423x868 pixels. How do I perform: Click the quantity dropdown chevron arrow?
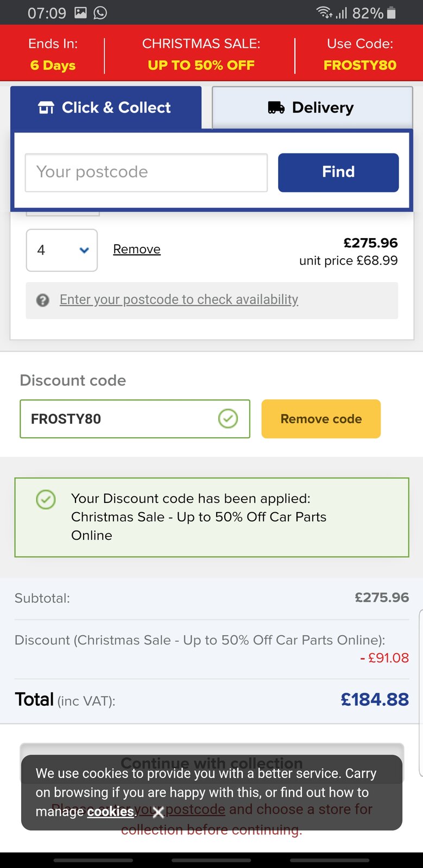click(84, 250)
